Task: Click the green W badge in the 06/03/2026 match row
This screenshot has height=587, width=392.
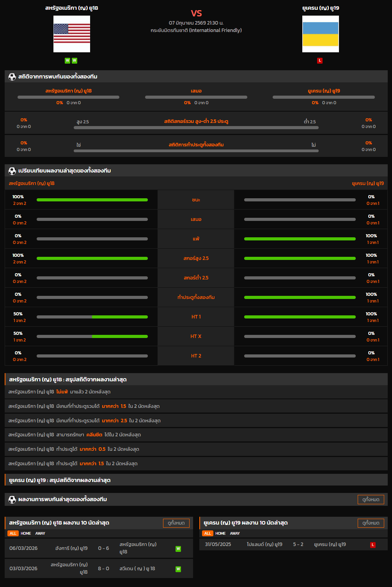Action: coord(178,549)
